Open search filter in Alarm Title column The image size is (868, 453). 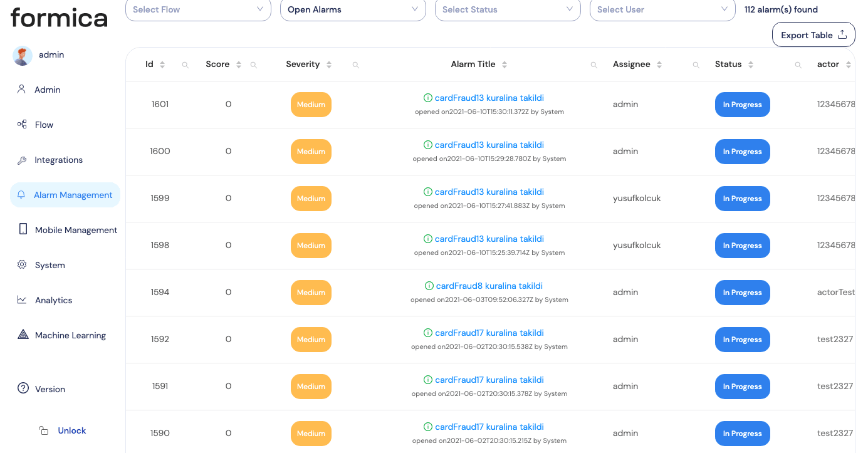[593, 65]
